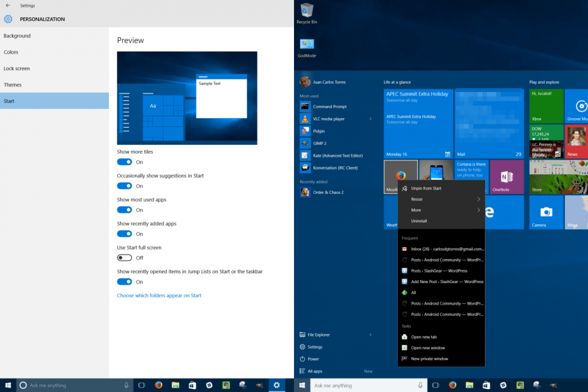Viewport: 588px width, 392px height.
Task: Toggle recently opened items in Jump Lists
Action: coord(125,281)
